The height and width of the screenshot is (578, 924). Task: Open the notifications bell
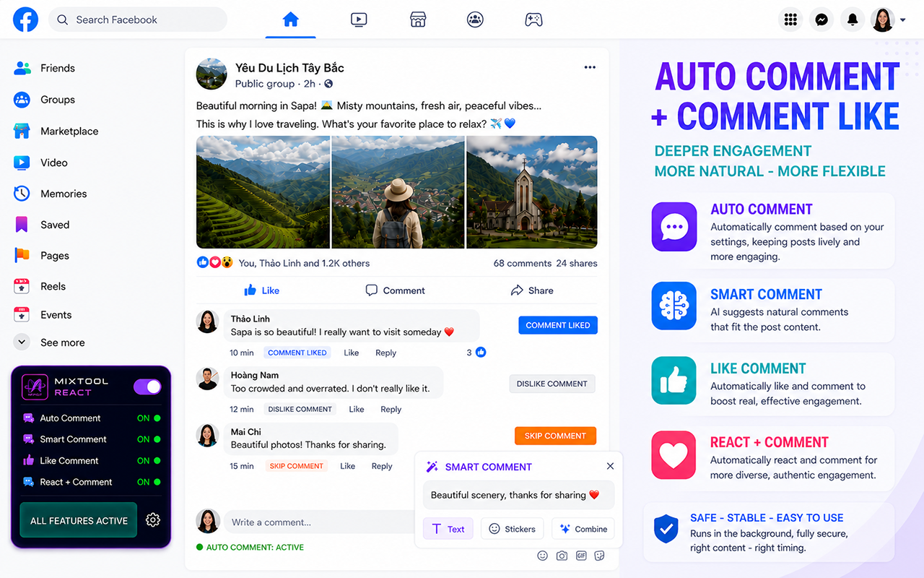coord(853,20)
